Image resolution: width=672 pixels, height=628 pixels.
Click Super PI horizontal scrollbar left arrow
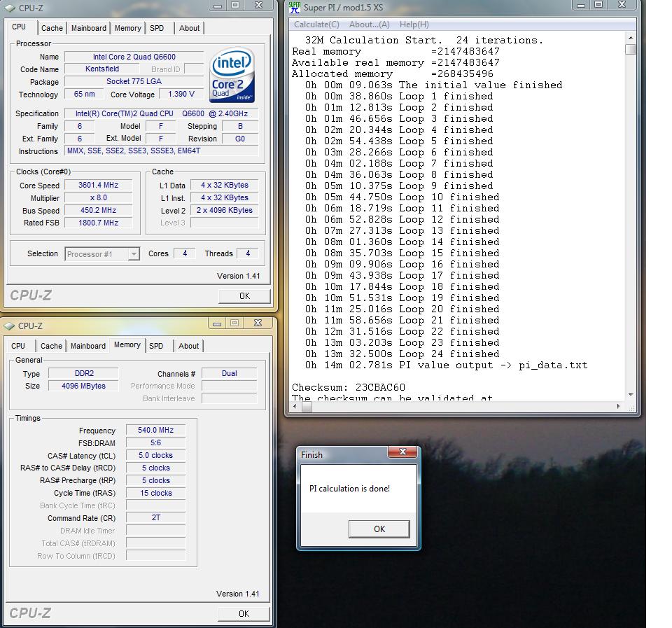point(295,406)
